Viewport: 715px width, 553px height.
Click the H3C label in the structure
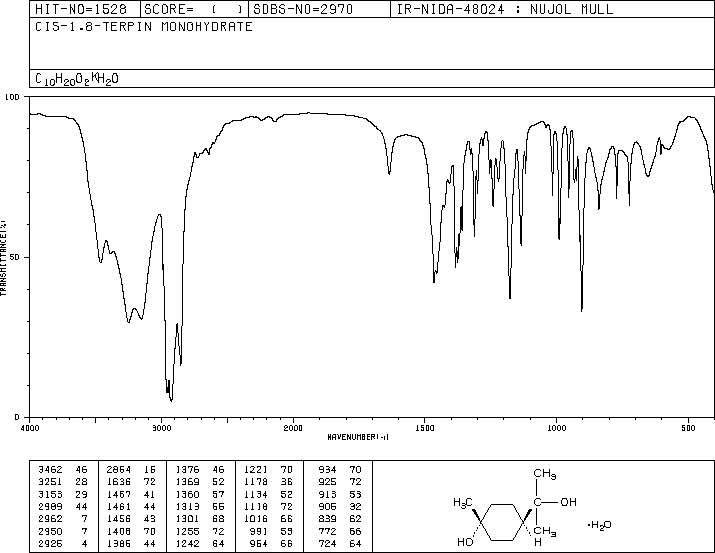click(462, 502)
